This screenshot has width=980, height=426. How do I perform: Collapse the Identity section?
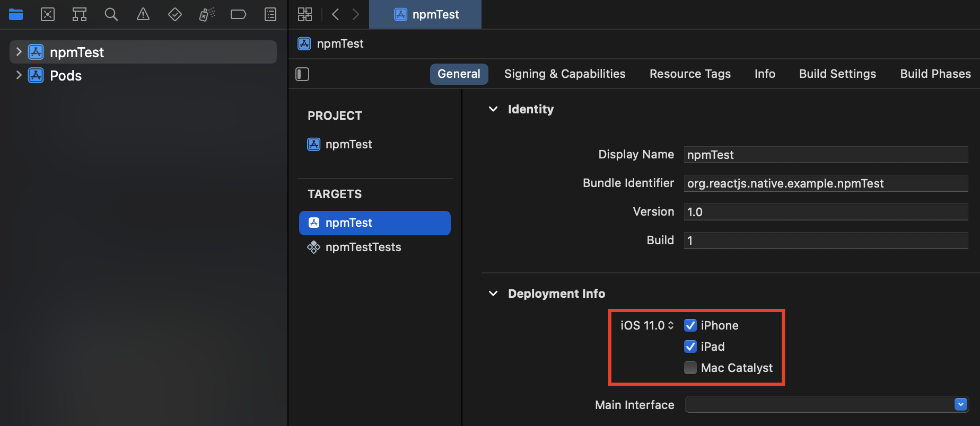point(493,109)
